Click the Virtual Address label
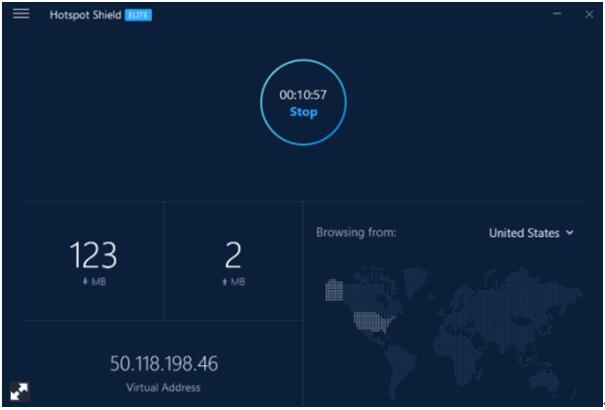The width and height of the screenshot is (605, 410). coord(163,387)
